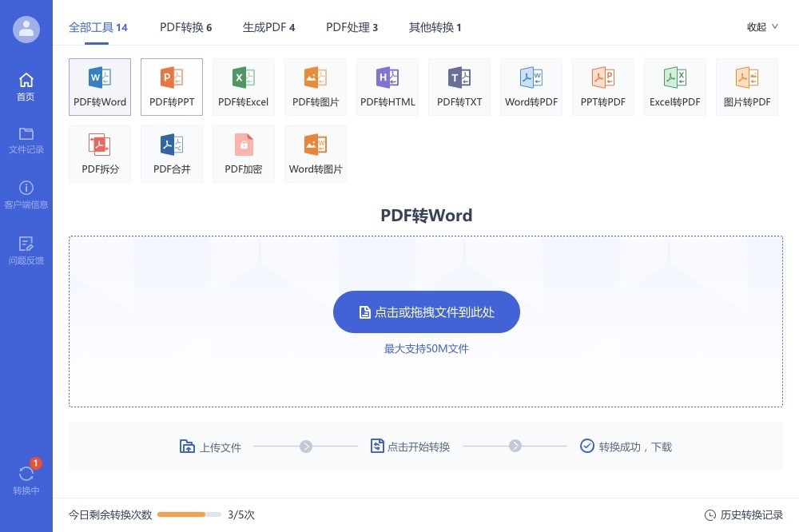Open the PDF合并 merge tool
The image size is (799, 532).
tap(172, 153)
